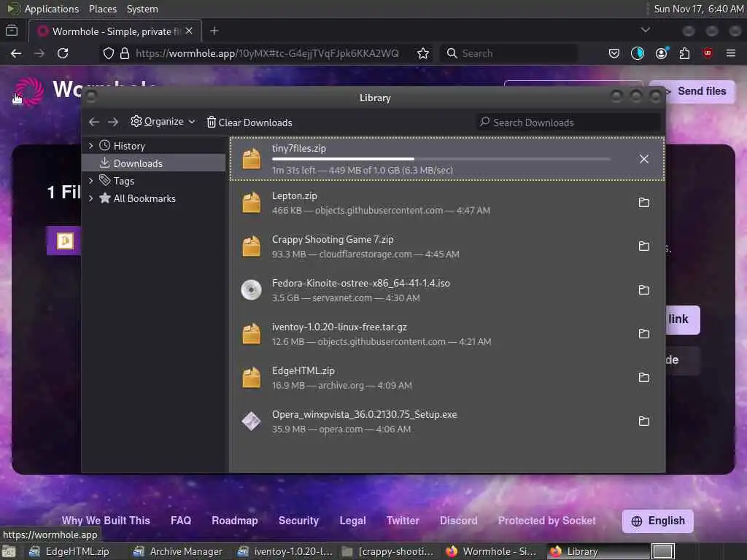Viewport: 747px width, 560px height.
Task: Open the Legal footer link
Action: (352, 521)
